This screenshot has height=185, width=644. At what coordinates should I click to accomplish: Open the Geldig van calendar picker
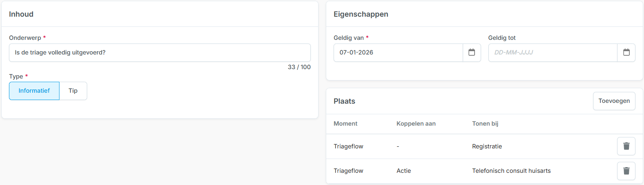pos(472,52)
